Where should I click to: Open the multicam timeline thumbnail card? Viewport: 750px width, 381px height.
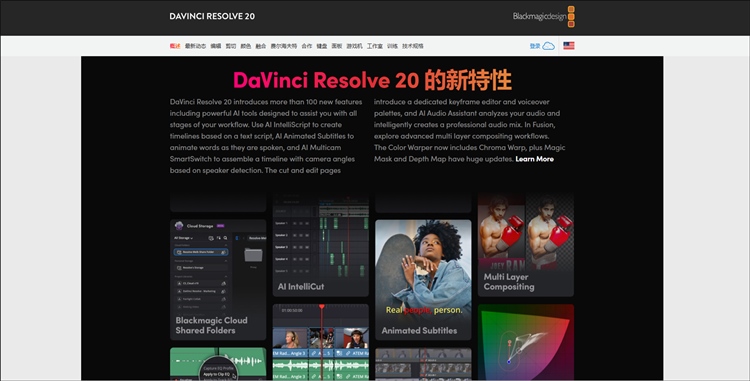tap(320, 342)
